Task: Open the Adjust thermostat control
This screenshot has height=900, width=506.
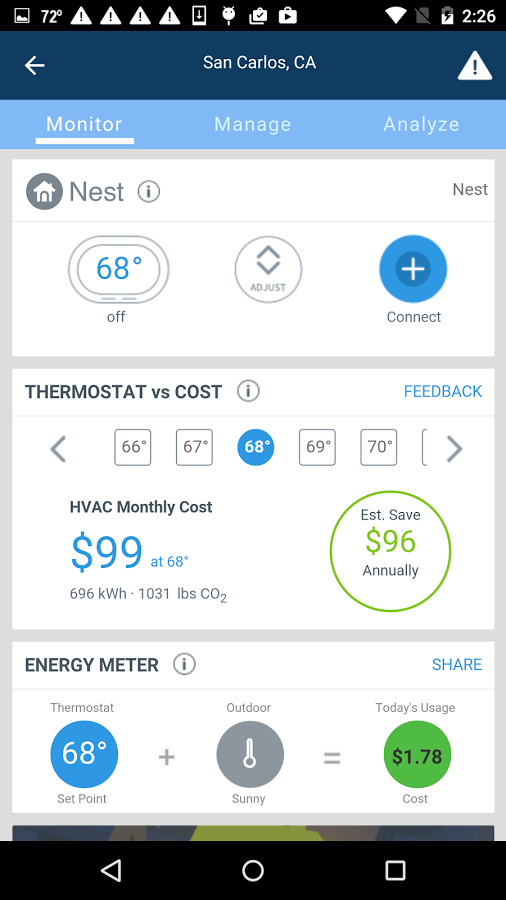Action: (268, 269)
